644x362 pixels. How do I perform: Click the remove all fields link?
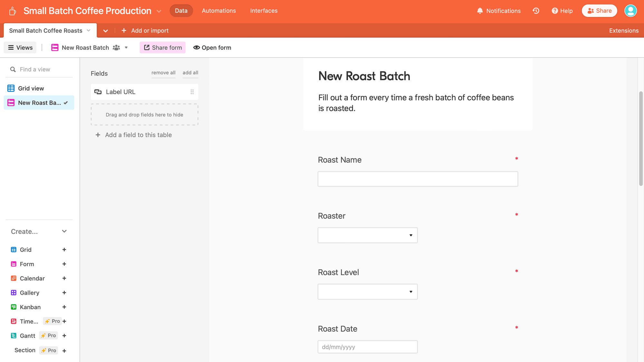coord(163,73)
